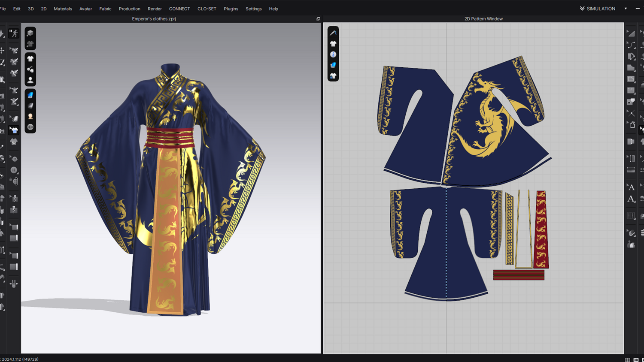This screenshot has height=362, width=644.
Task: Toggle the 2D pattern information icon
Action: click(x=333, y=54)
